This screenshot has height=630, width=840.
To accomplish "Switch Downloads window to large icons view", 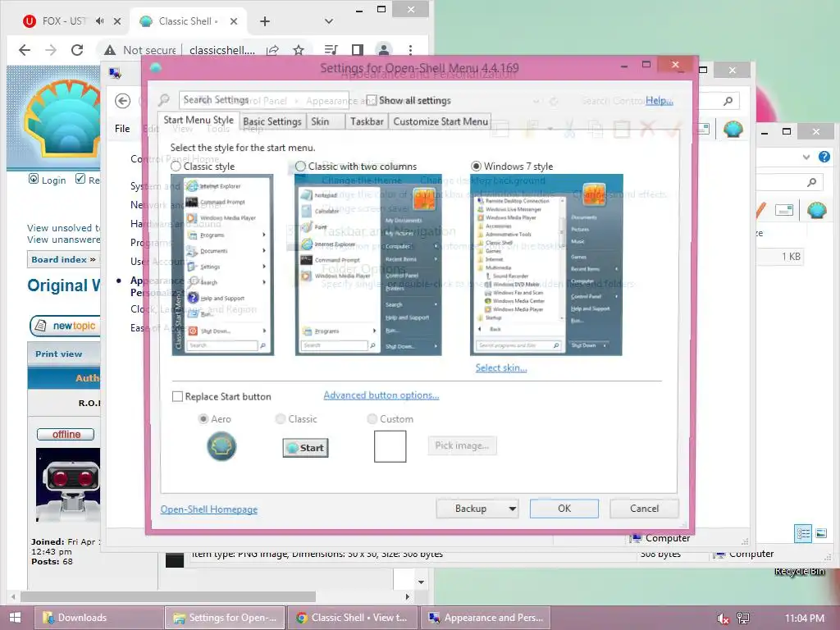I will [x=821, y=533].
